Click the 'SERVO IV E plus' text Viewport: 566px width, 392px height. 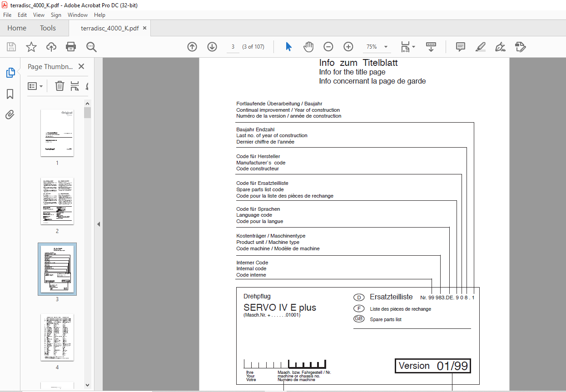tap(280, 308)
